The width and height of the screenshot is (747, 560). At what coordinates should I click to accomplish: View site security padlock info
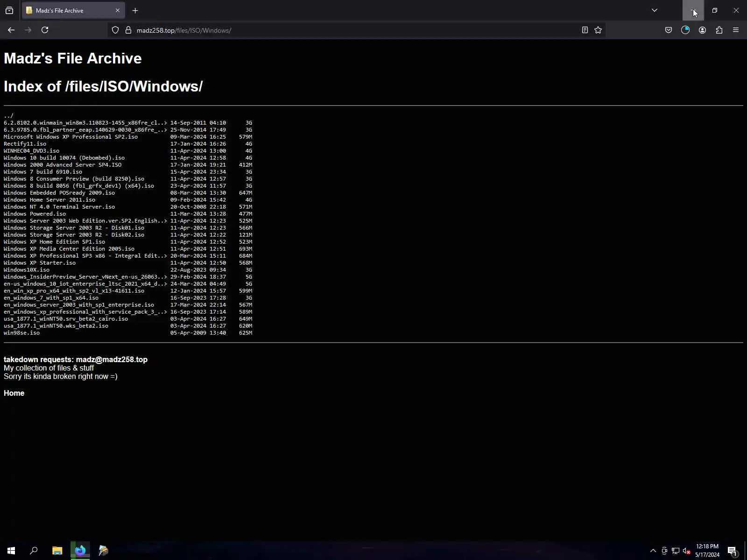click(x=128, y=30)
